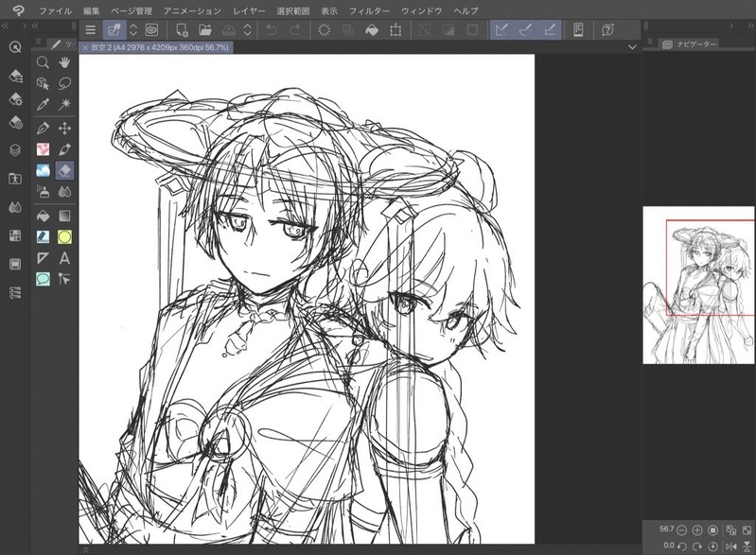The width and height of the screenshot is (756, 555).
Task: Select the pink Decoration tool
Action: pyautogui.click(x=43, y=149)
